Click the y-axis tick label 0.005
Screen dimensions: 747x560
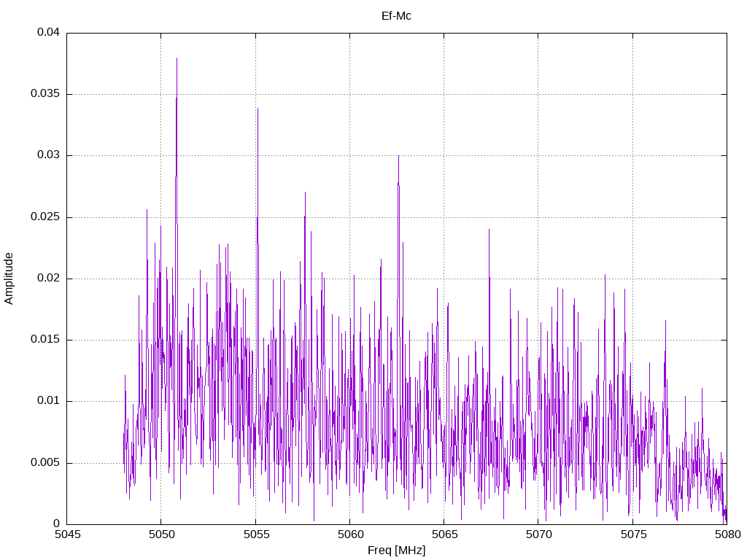tap(45, 463)
